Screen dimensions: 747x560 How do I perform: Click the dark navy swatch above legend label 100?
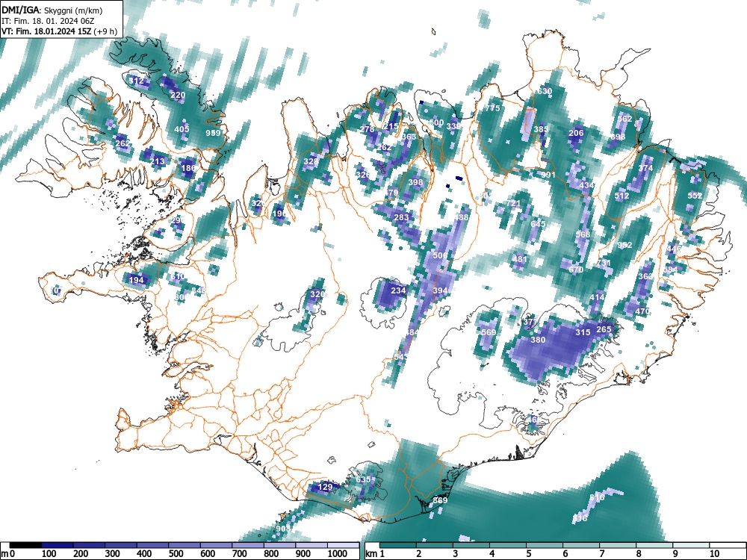coord(58,545)
